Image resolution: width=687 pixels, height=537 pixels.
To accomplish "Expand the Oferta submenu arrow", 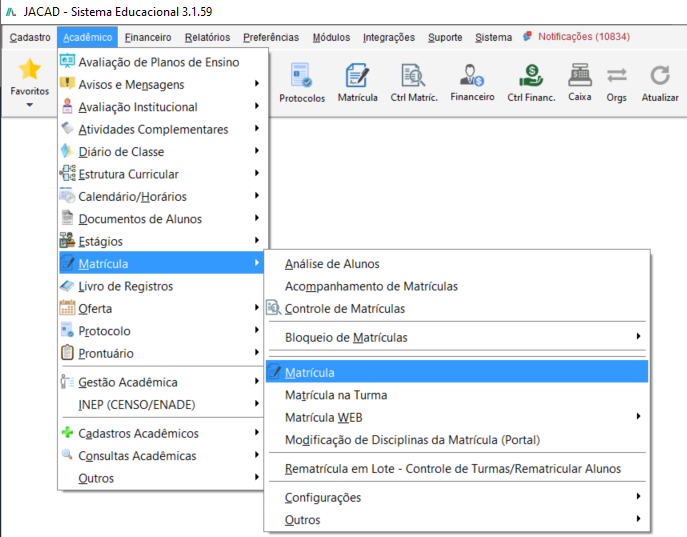I will point(257,307).
